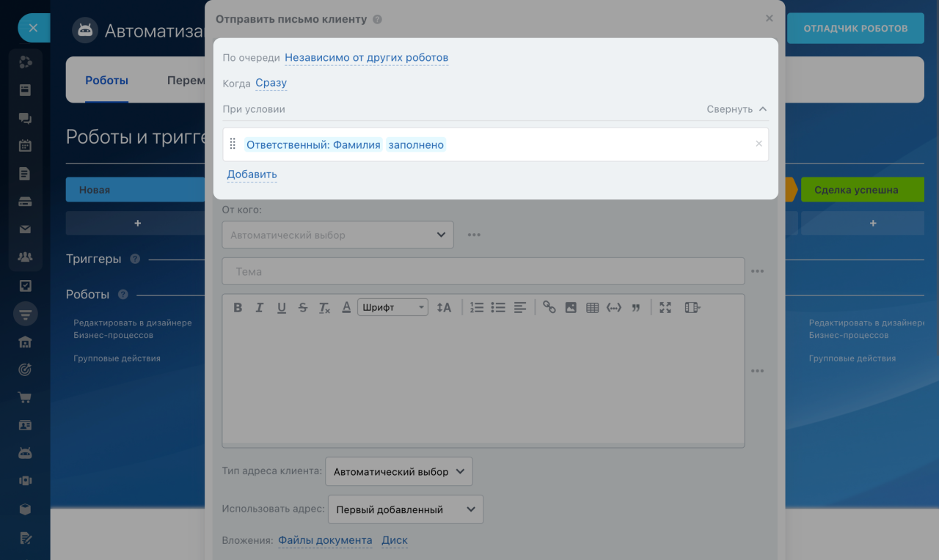
Task: Collapse the conditions section with 'Свернуть'
Action: pos(737,109)
